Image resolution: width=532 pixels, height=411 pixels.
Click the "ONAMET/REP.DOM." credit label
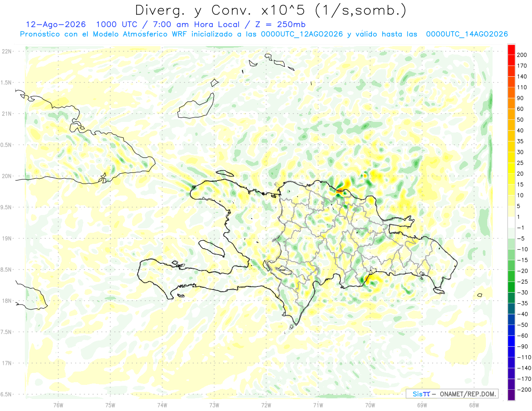pos(468,394)
